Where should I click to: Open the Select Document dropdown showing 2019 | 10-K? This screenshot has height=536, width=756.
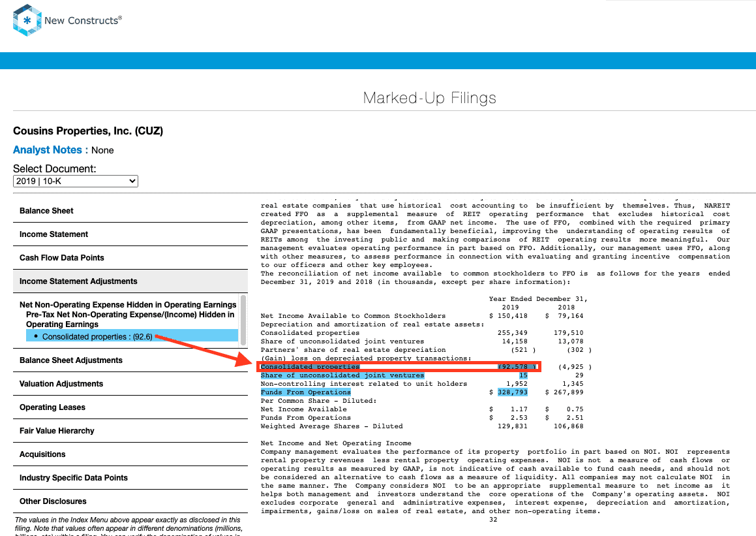pyautogui.click(x=75, y=181)
